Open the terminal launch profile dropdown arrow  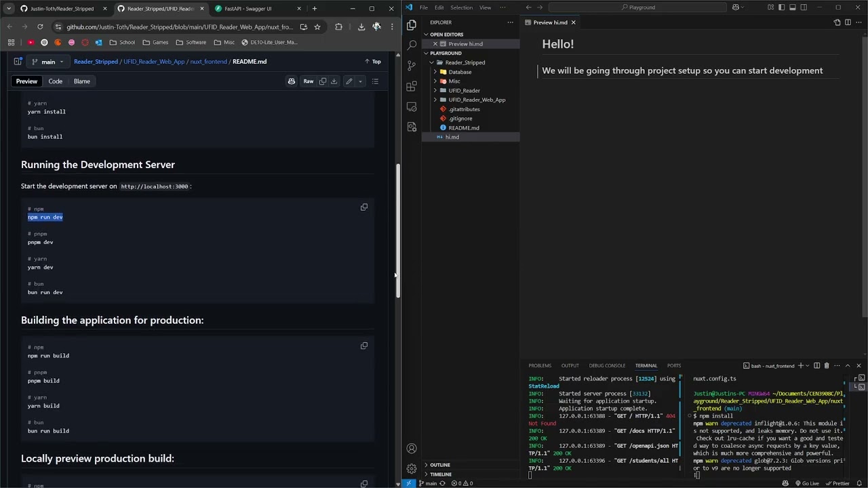808,366
